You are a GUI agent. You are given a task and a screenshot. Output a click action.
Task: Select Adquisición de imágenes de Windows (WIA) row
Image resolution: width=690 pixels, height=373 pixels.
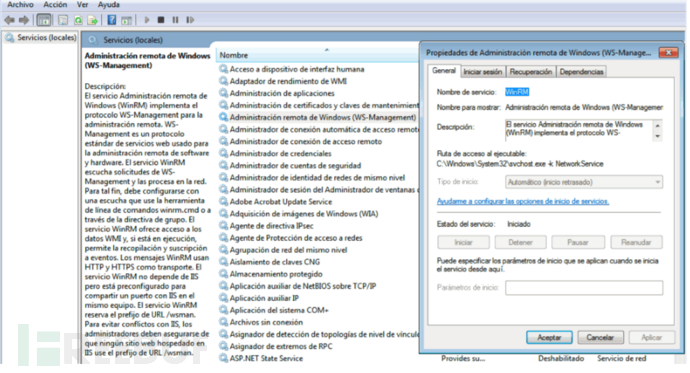[x=298, y=213]
